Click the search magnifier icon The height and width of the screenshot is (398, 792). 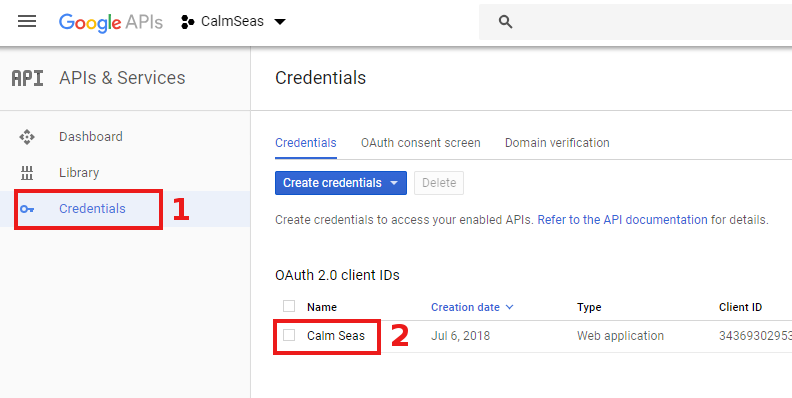[x=505, y=22]
